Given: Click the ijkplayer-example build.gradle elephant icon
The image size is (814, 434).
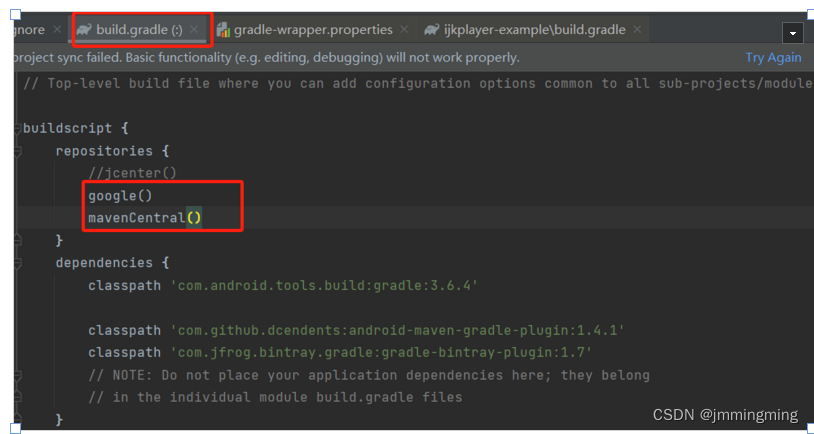Looking at the screenshot, I should tap(432, 30).
